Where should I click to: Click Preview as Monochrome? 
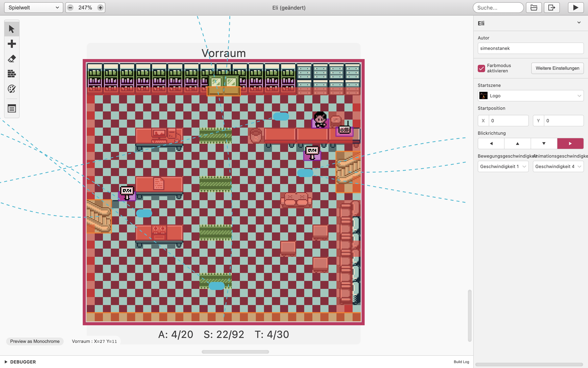pyautogui.click(x=35, y=341)
